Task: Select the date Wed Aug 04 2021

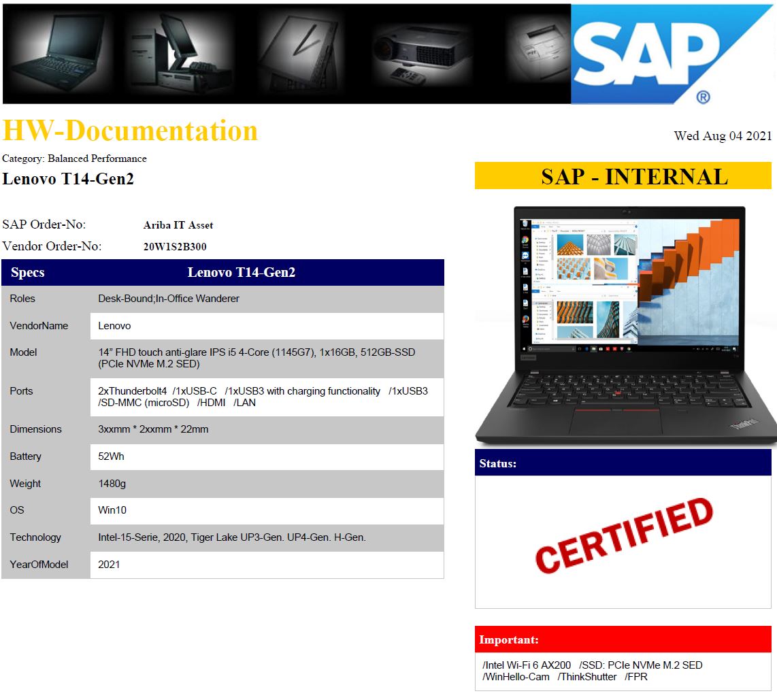Action: [x=723, y=136]
